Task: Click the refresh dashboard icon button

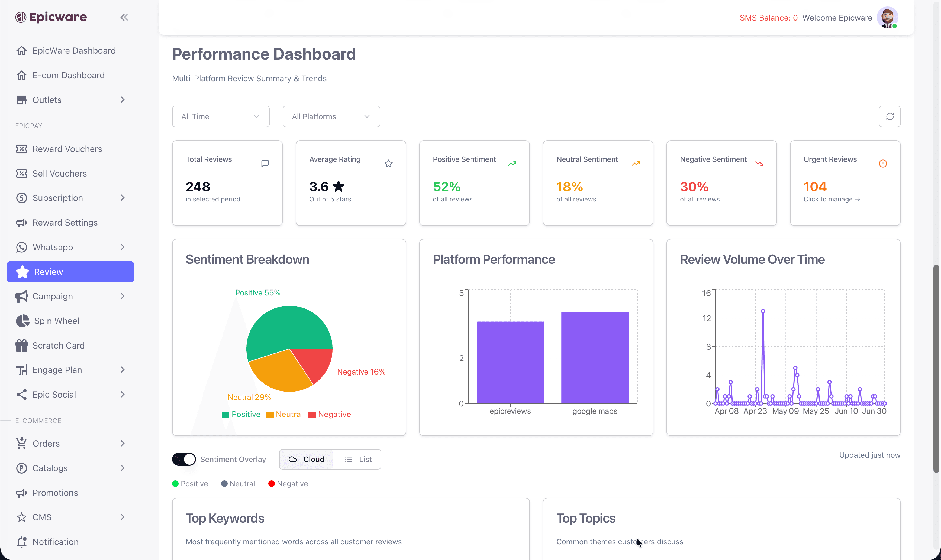Action: [889, 117]
